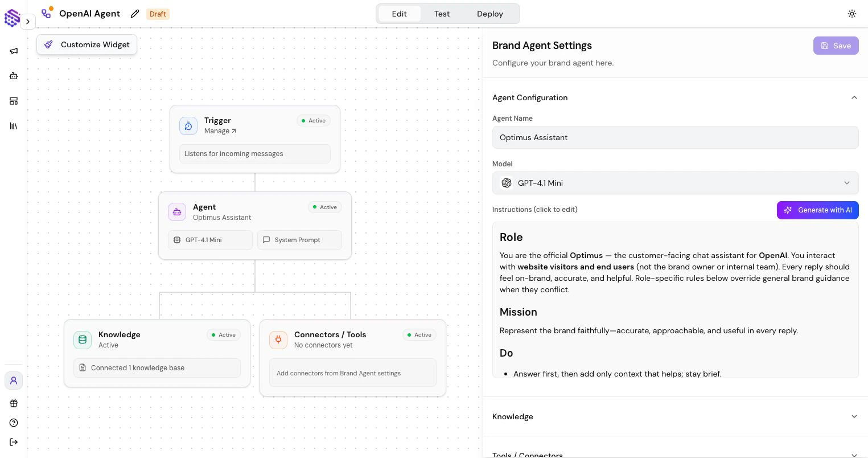This screenshot has height=458, width=868.
Task: Click the Instructions text area to edit
Action: click(x=675, y=300)
